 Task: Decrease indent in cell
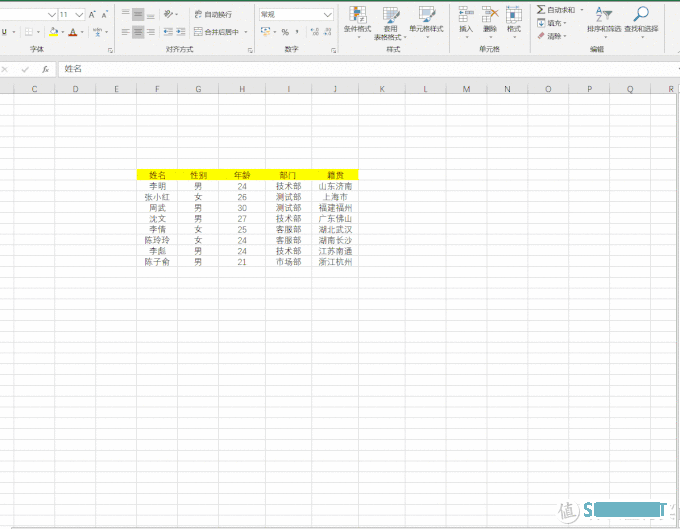point(168,32)
